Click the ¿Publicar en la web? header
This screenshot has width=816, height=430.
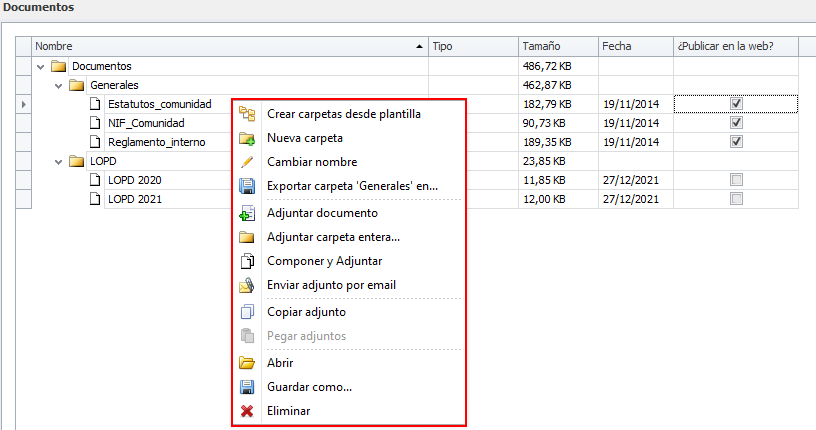pyautogui.click(x=735, y=46)
